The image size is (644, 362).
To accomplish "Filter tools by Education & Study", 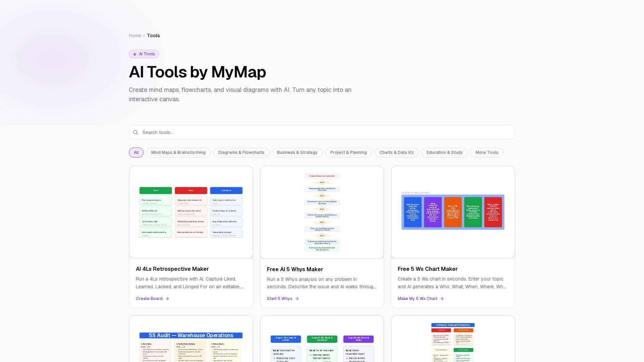I will [x=445, y=153].
